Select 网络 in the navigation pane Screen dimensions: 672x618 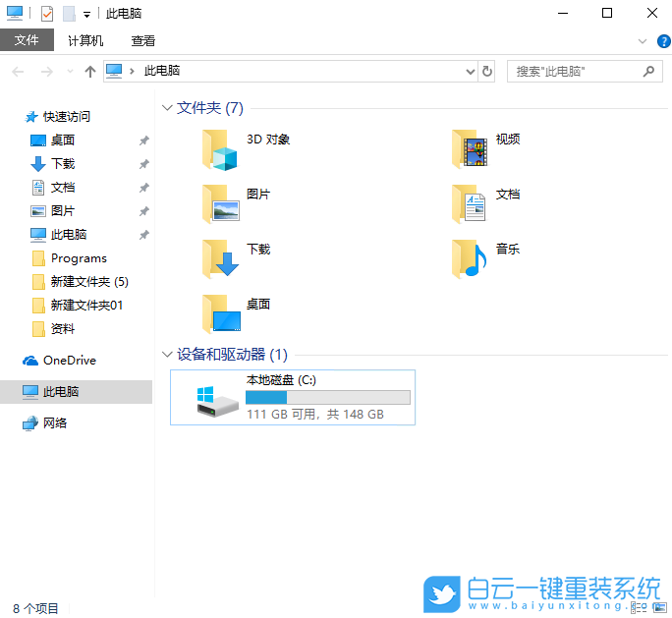(x=55, y=423)
